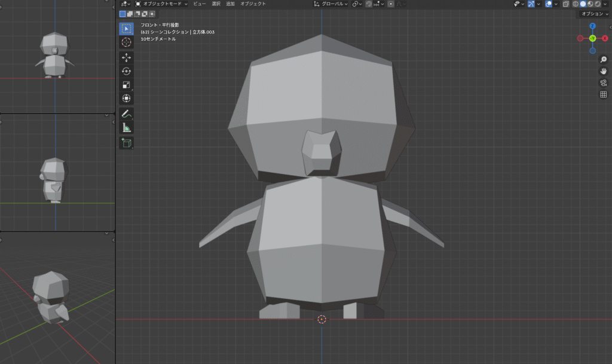Open the ビュー menu
Image resolution: width=612 pixels, height=364 pixels.
(199, 4)
